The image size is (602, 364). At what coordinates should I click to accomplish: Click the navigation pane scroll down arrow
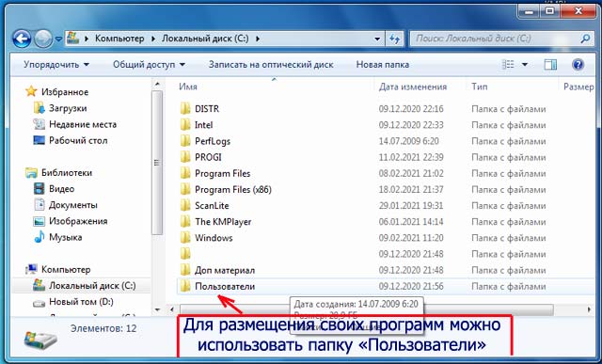click(157, 309)
